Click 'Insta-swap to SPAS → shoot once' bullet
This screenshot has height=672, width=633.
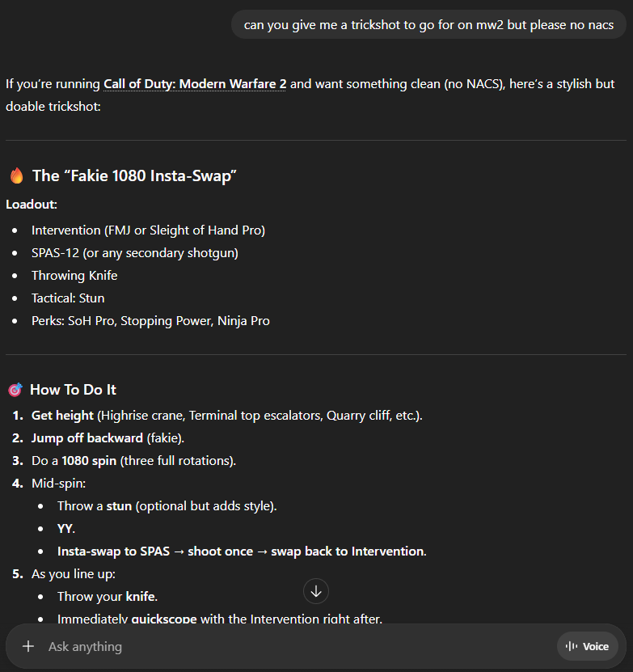243,552
